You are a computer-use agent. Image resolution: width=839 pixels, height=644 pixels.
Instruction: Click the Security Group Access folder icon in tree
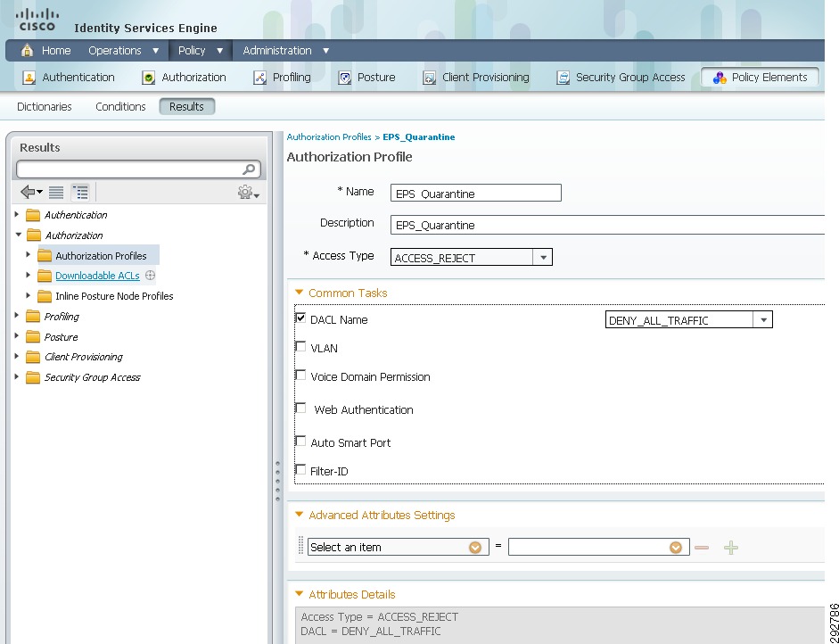(x=33, y=377)
